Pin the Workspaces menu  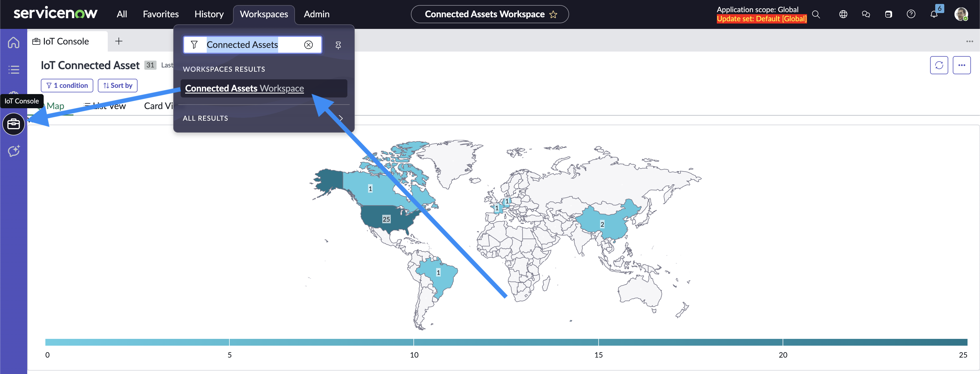338,45
